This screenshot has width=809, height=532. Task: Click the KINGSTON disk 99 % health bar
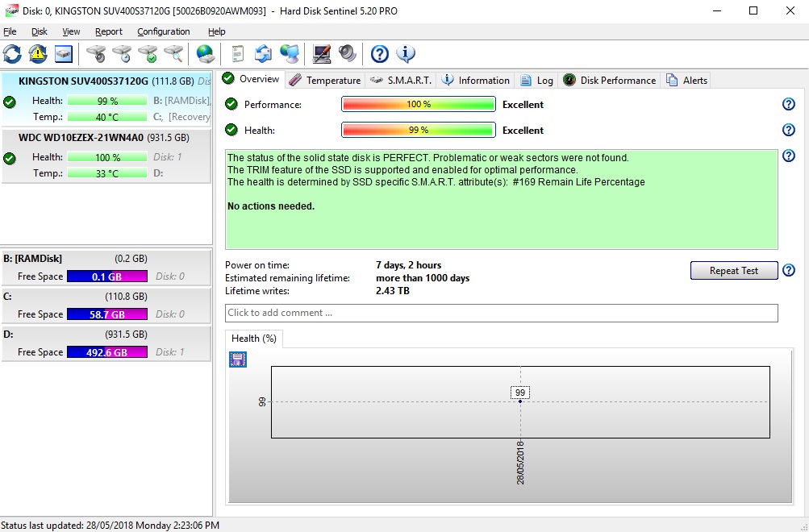[x=107, y=101]
